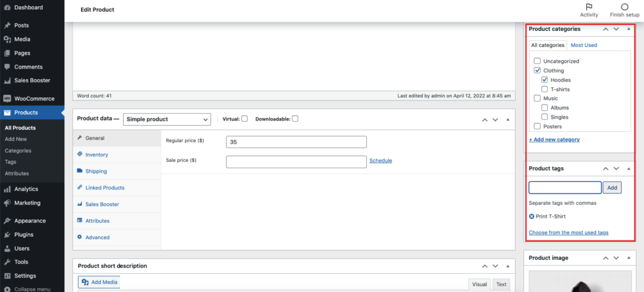Click the Schedule sale price link
The width and height of the screenshot is (644, 292).
(x=380, y=161)
